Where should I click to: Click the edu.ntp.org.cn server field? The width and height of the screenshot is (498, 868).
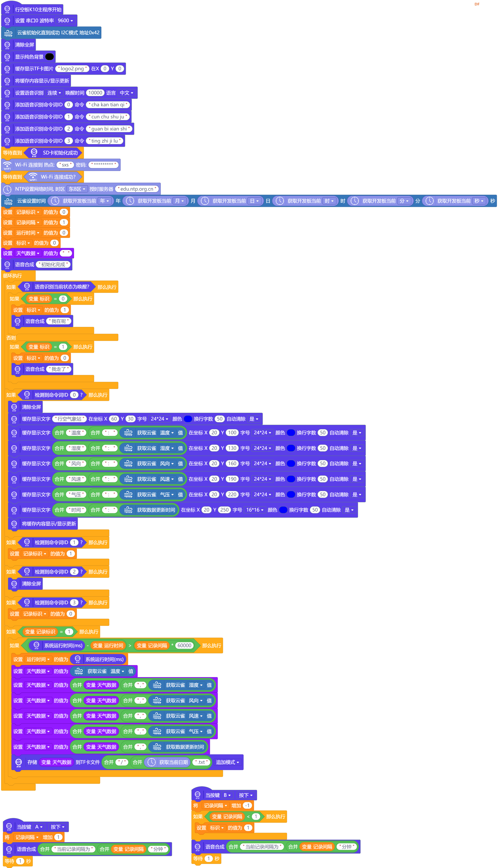coord(137,189)
